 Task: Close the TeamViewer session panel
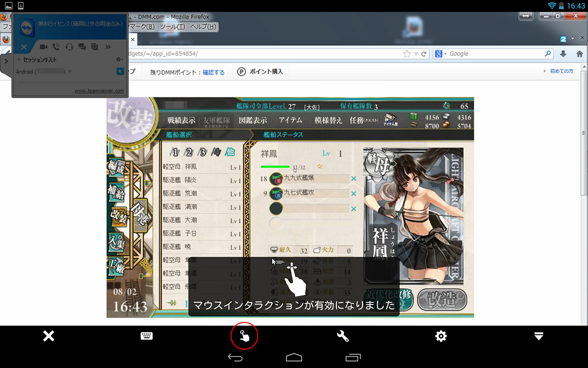point(24,47)
